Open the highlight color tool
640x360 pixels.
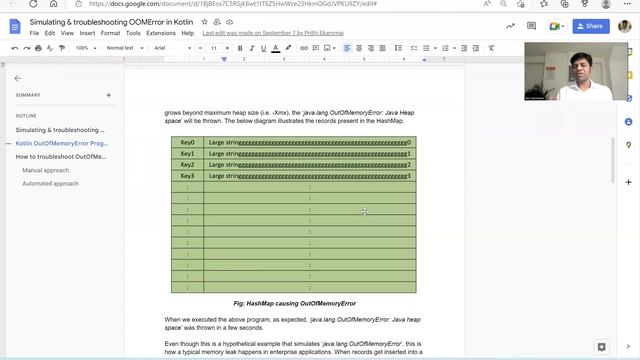pyautogui.click(x=288, y=48)
